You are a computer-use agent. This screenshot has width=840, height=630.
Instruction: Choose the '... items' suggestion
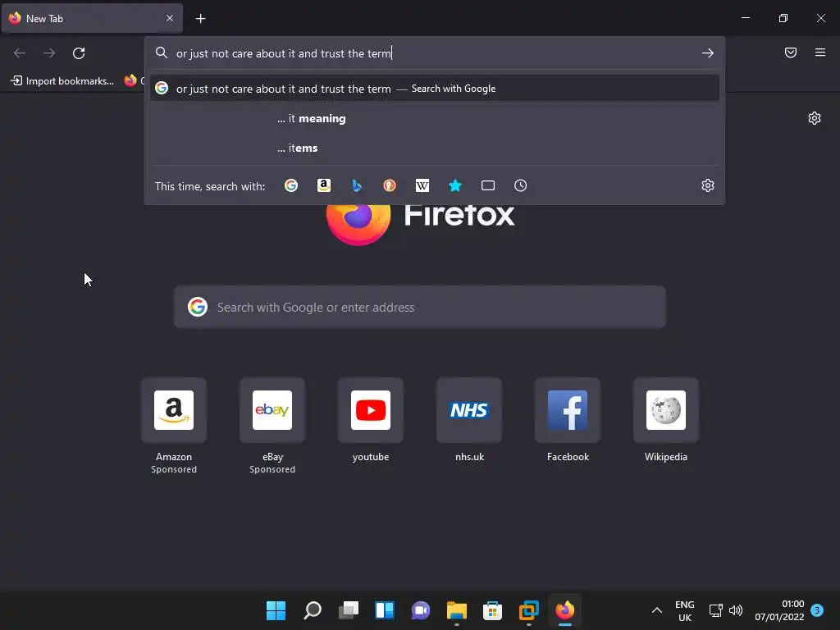click(435, 148)
